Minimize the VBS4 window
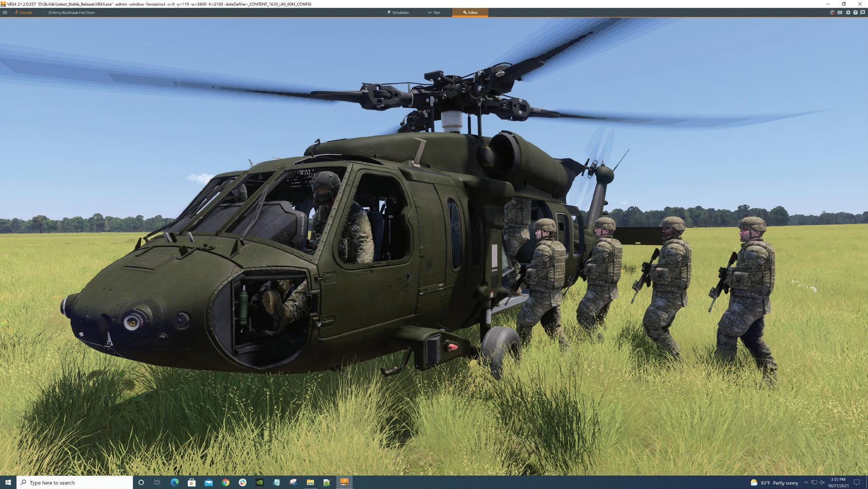This screenshot has width=868, height=489. point(828,4)
